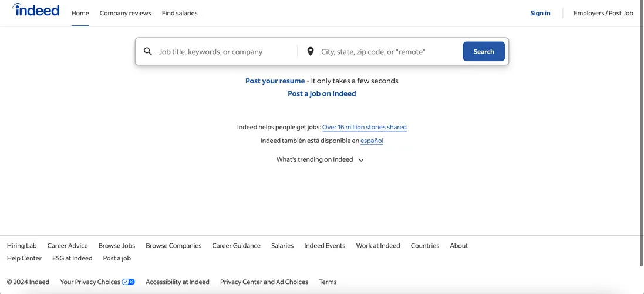Open About footer link
The width and height of the screenshot is (644, 294).
[458, 245]
